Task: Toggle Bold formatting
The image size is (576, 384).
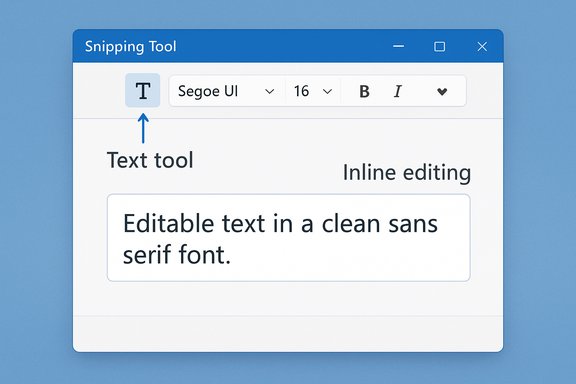Action: pos(364,91)
